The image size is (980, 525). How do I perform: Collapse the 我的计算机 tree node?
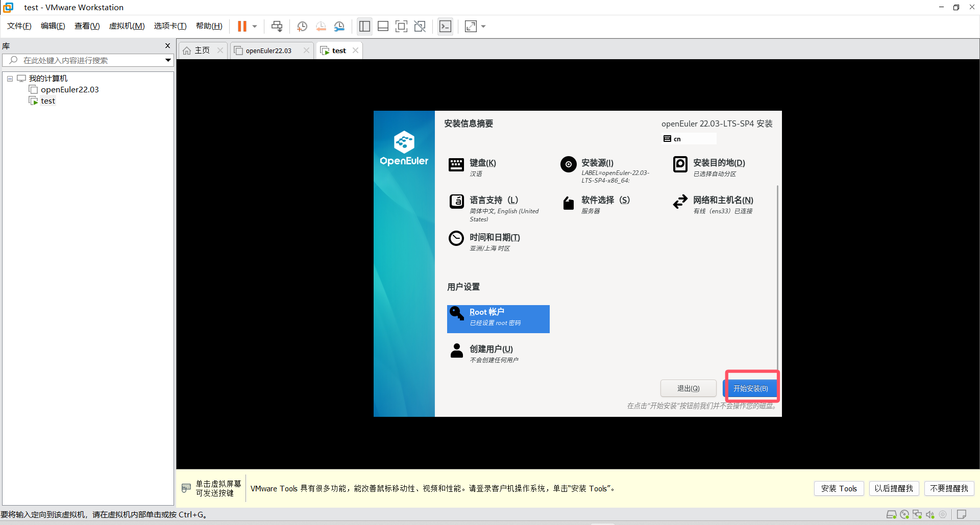tap(10, 79)
